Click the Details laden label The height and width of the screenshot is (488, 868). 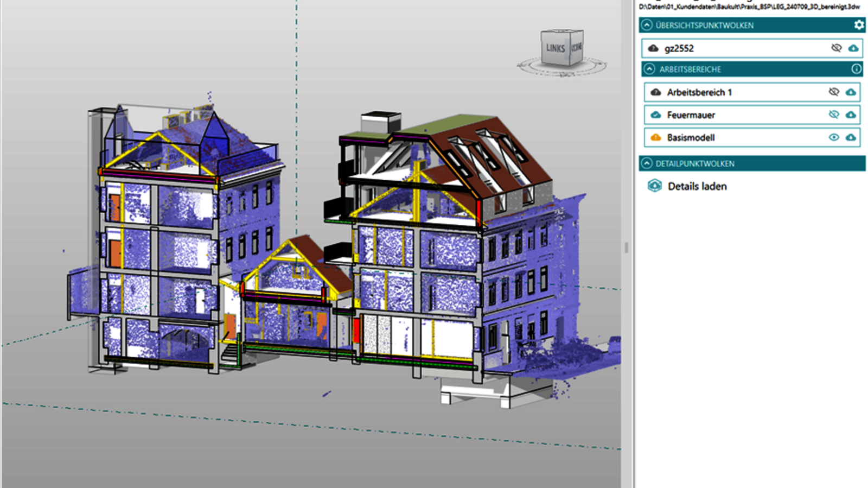(x=697, y=186)
